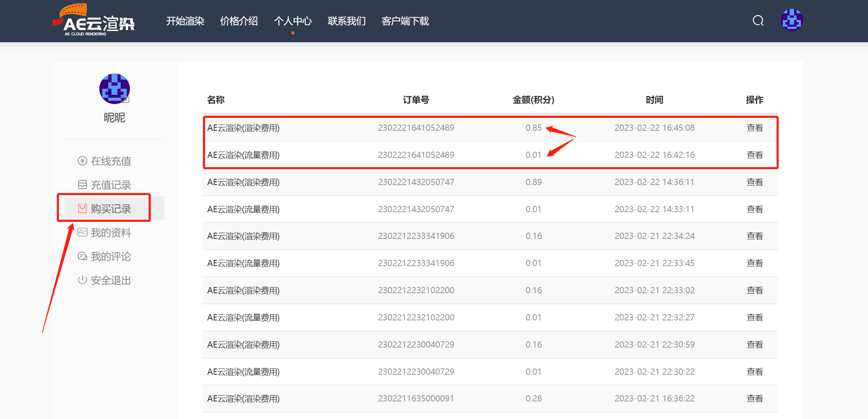
Task: Select 我的资料 in the sidebar
Action: [x=111, y=232]
